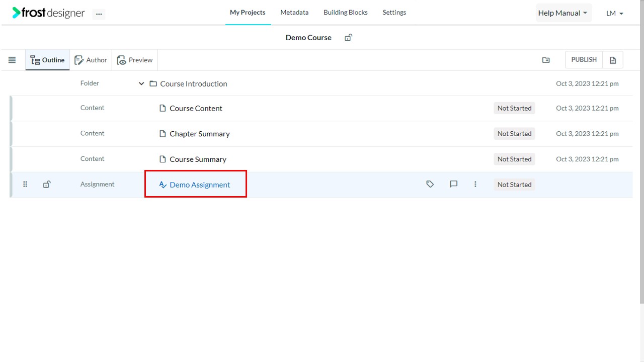644x362 pixels.
Task: Open the LM user account dropdown
Action: [615, 13]
